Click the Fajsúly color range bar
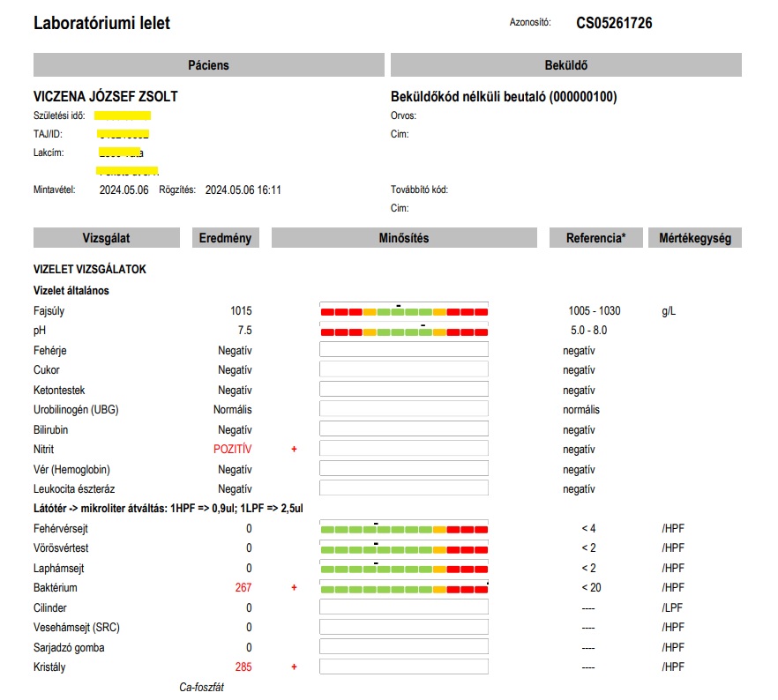Viewport: 778px width, 700px height. (403, 312)
